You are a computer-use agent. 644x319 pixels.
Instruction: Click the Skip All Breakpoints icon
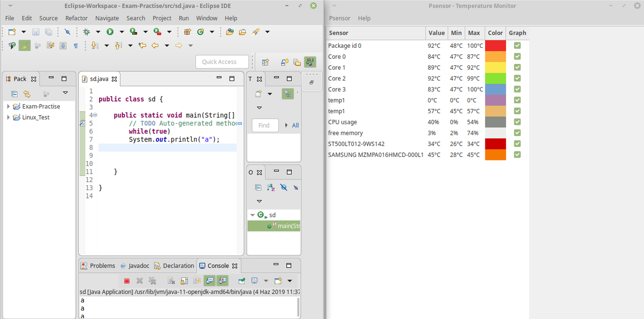(x=67, y=32)
